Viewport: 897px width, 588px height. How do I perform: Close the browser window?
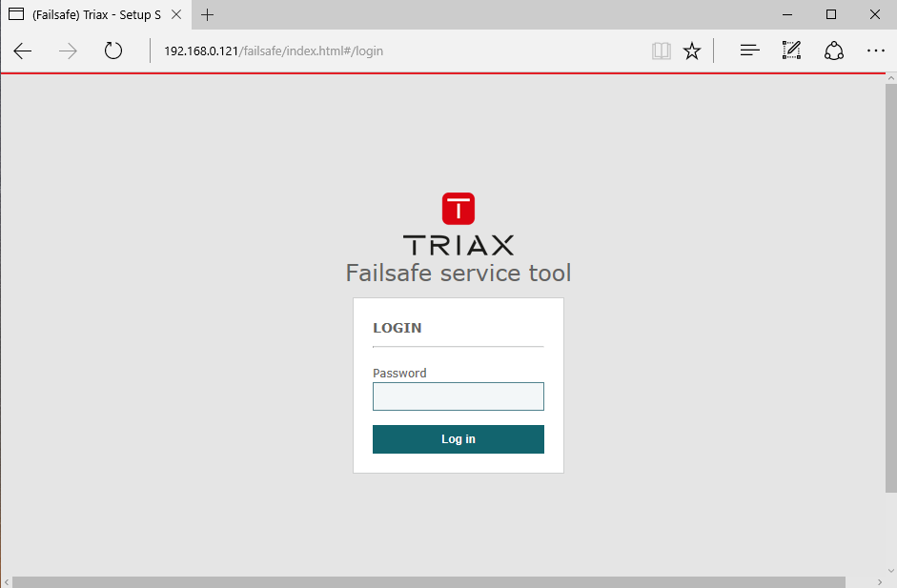(875, 15)
